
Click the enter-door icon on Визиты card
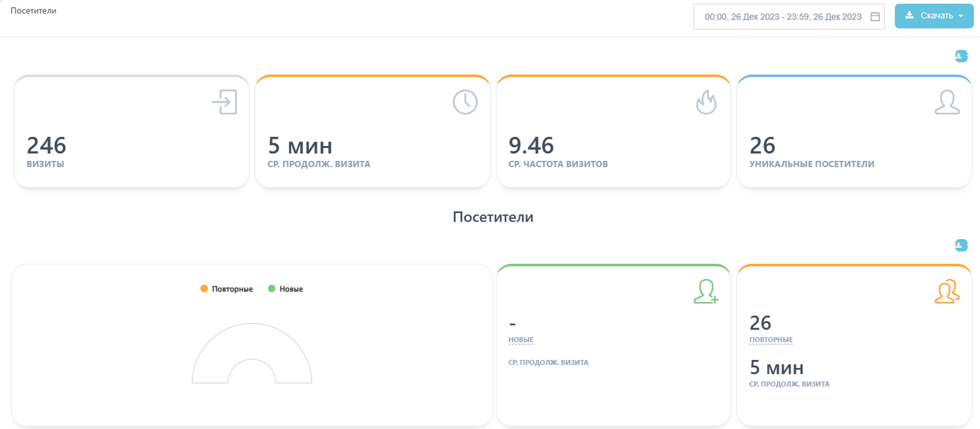225,102
